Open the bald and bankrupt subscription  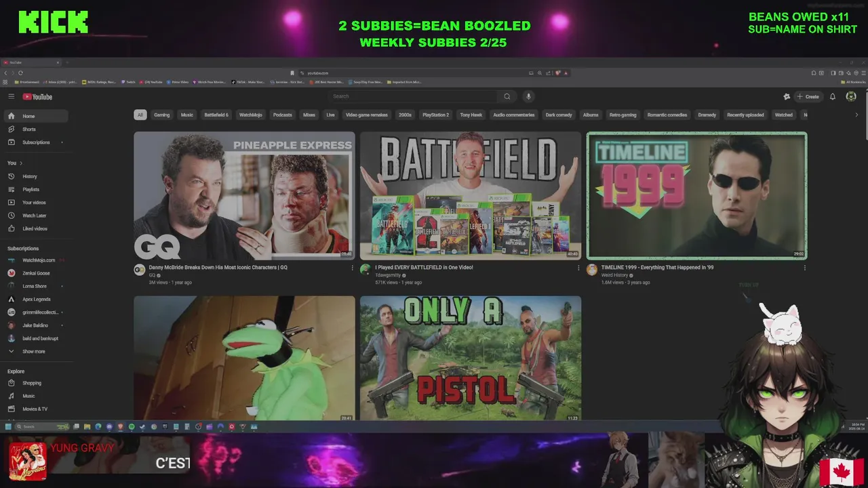pos(35,338)
